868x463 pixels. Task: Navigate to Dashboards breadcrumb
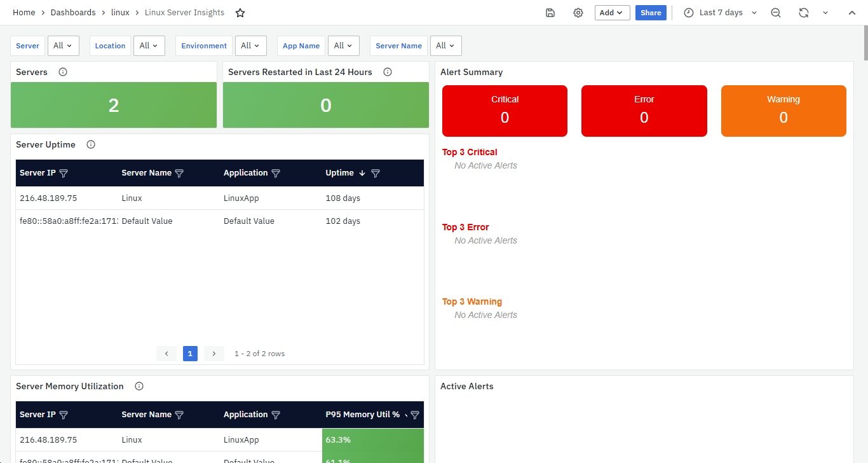[73, 13]
